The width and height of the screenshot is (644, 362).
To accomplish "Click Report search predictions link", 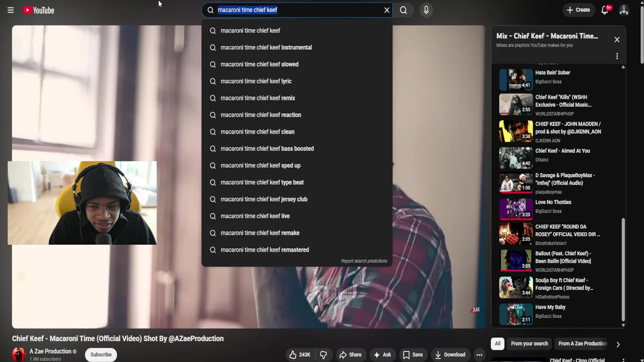I will coord(364,261).
